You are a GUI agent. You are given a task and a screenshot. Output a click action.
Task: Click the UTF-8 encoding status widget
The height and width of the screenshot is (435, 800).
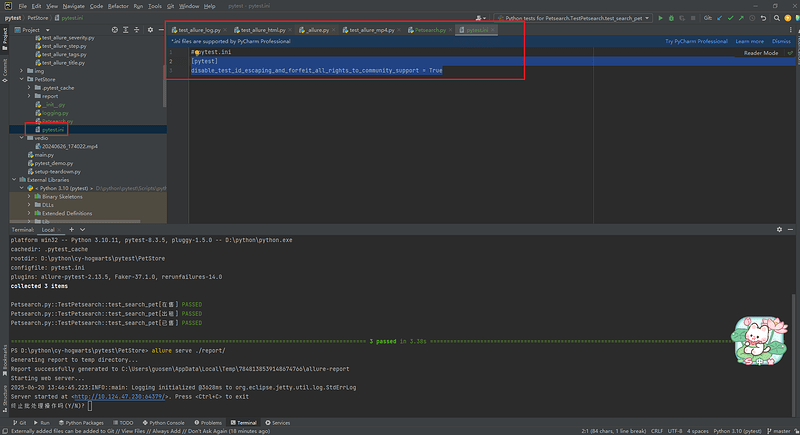(x=674, y=431)
